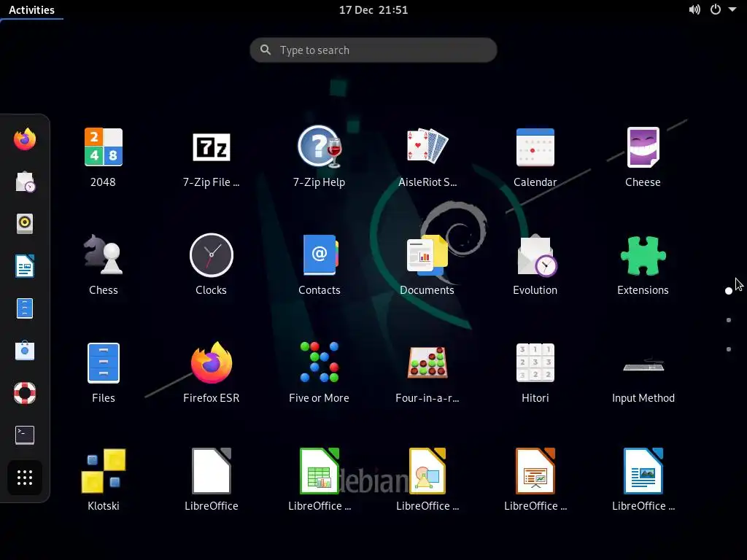Click the Activities button
The image size is (747, 560).
click(x=31, y=10)
